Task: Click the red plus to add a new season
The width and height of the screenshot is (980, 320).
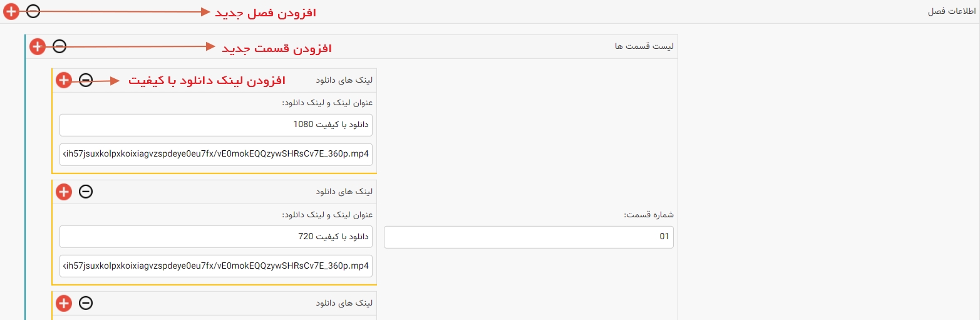Action: (11, 11)
